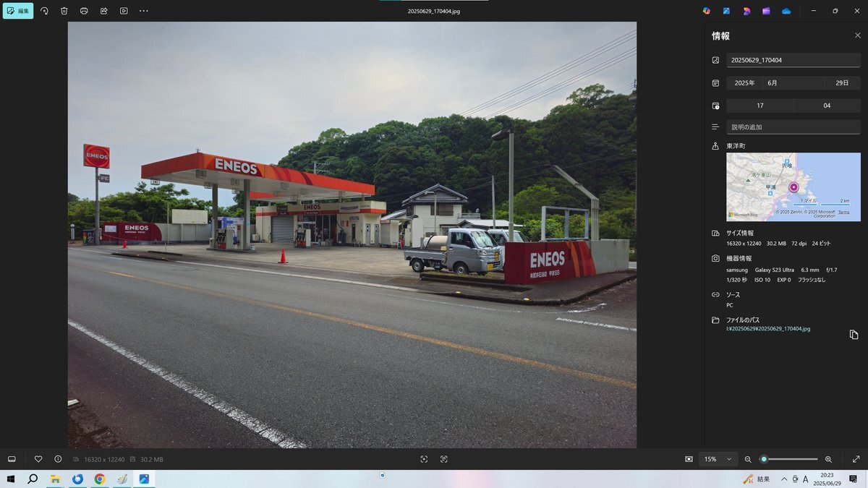Click the hour field showing 17
The height and width of the screenshot is (488, 868).
click(x=759, y=106)
